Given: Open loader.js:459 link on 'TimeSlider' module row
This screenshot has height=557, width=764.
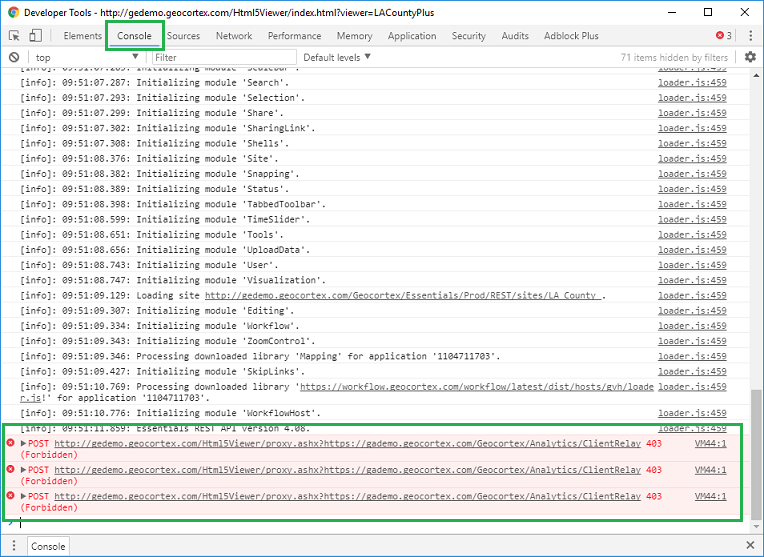Looking at the screenshot, I should pyautogui.click(x=692, y=219).
